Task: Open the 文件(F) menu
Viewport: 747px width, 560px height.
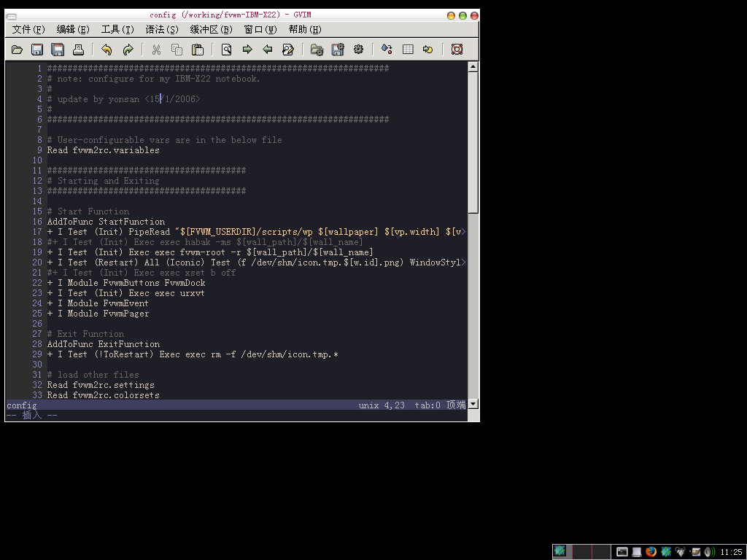Action: pyautogui.click(x=28, y=29)
